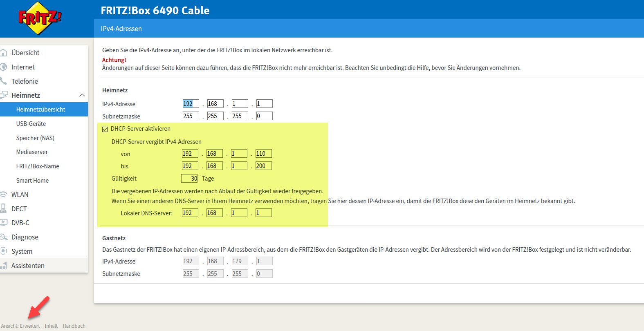Click the FRITZ! logo
Image resolution: width=644 pixels, height=331 pixels.
click(x=40, y=18)
